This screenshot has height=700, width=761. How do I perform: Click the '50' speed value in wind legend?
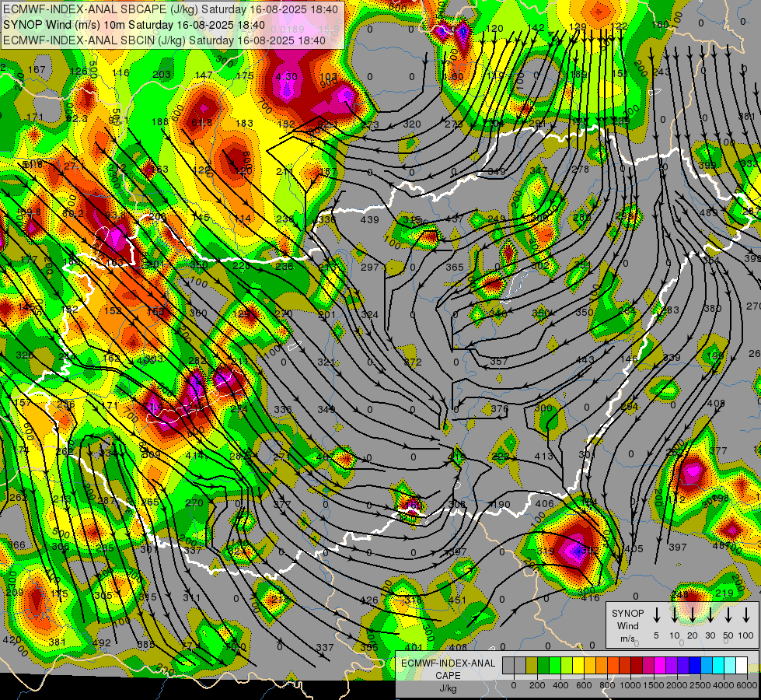click(728, 635)
